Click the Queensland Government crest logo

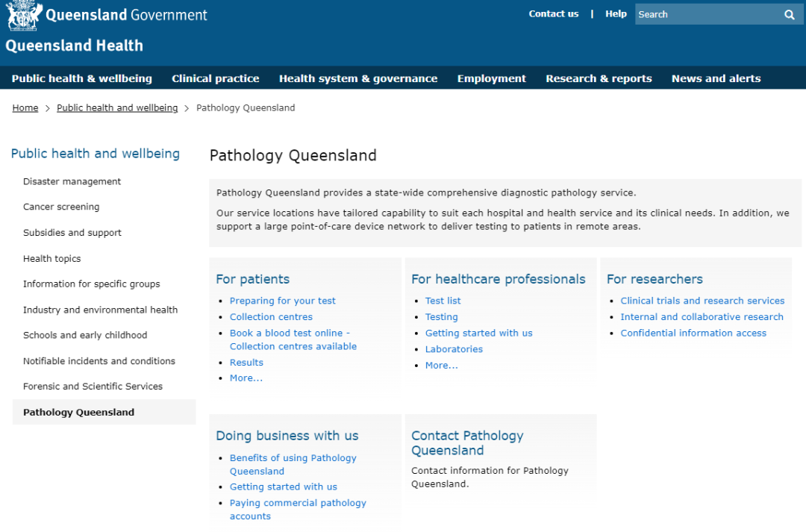click(x=24, y=16)
